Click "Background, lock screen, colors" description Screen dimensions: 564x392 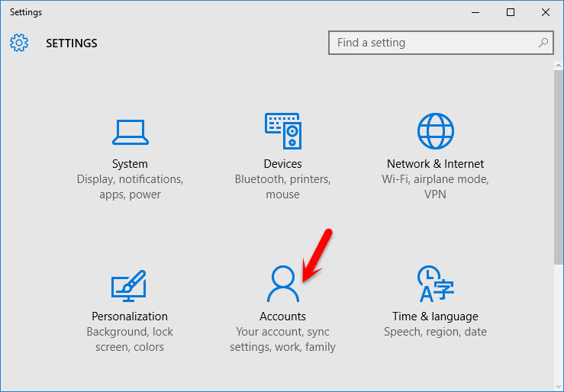[130, 339]
